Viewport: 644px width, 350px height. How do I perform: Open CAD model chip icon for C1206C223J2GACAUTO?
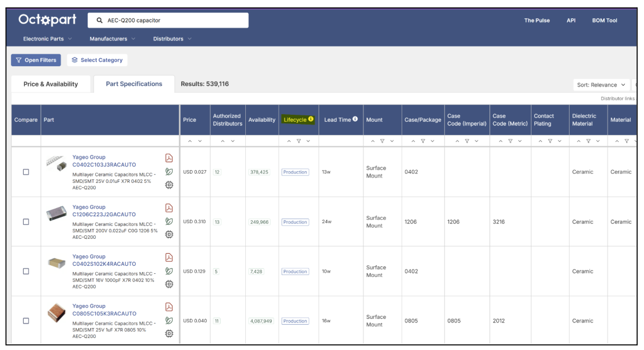pyautogui.click(x=169, y=235)
